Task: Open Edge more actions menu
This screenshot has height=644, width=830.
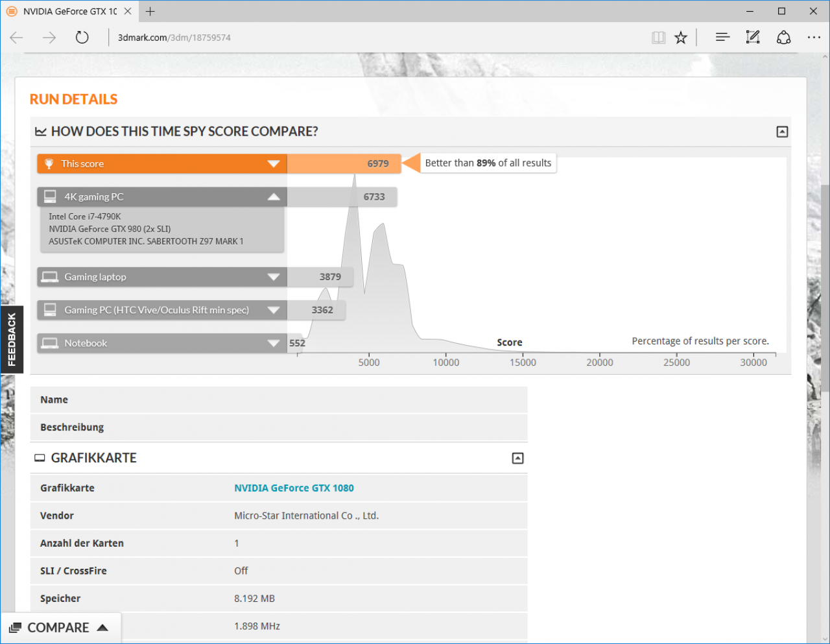Action: click(814, 37)
